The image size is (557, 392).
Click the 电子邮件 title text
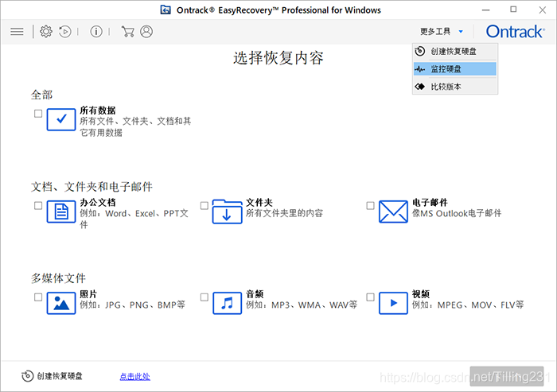tap(430, 203)
